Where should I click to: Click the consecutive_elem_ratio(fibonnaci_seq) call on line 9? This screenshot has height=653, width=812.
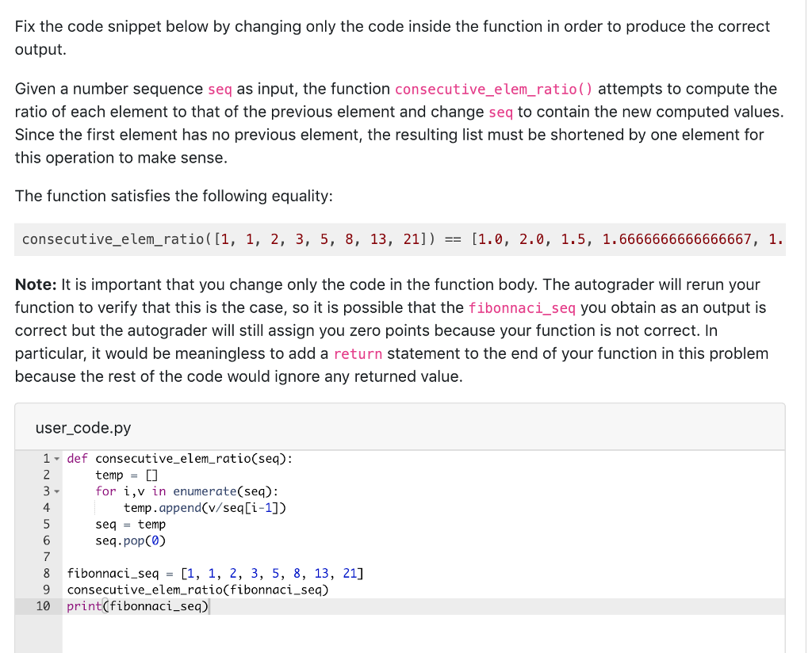click(x=198, y=590)
